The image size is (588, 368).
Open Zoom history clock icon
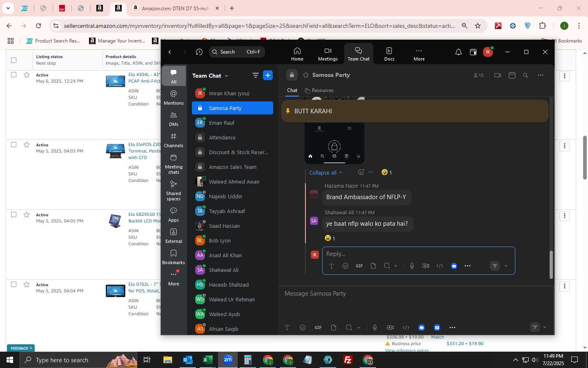(x=199, y=52)
